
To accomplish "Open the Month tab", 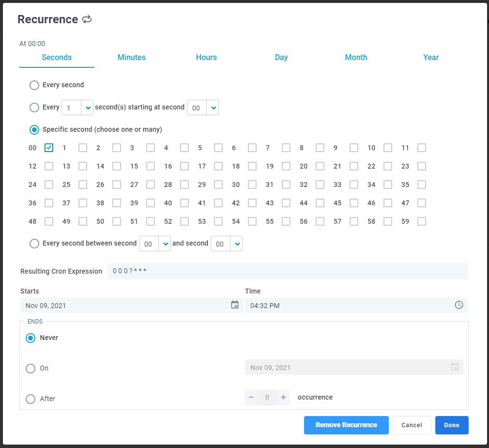I will pyautogui.click(x=356, y=58).
